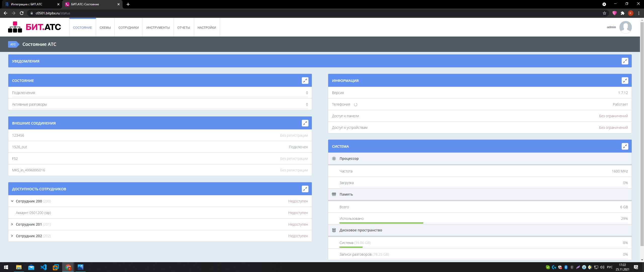Viewport: 644px width, 272px height.
Task: Select the FS2 connection row
Action: 160,159
